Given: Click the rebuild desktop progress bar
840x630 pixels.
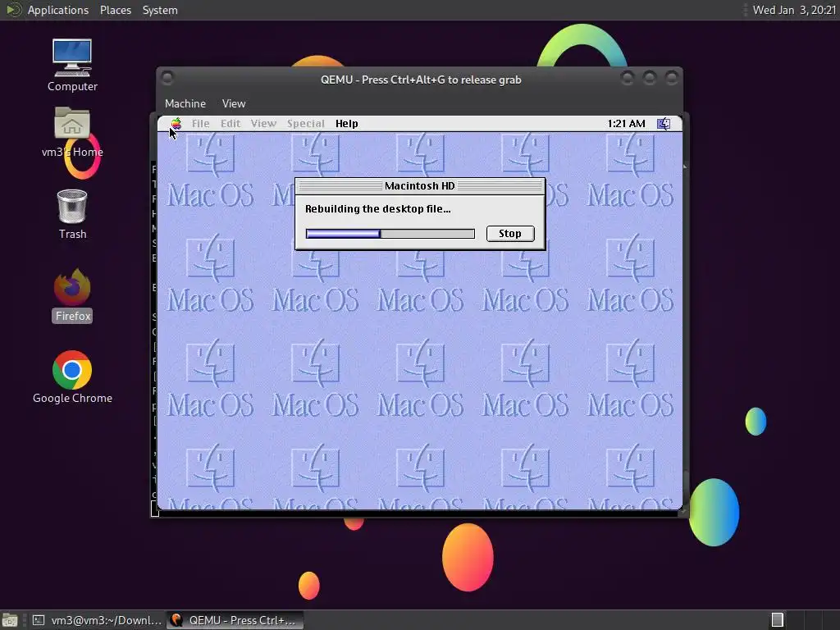Looking at the screenshot, I should point(390,234).
